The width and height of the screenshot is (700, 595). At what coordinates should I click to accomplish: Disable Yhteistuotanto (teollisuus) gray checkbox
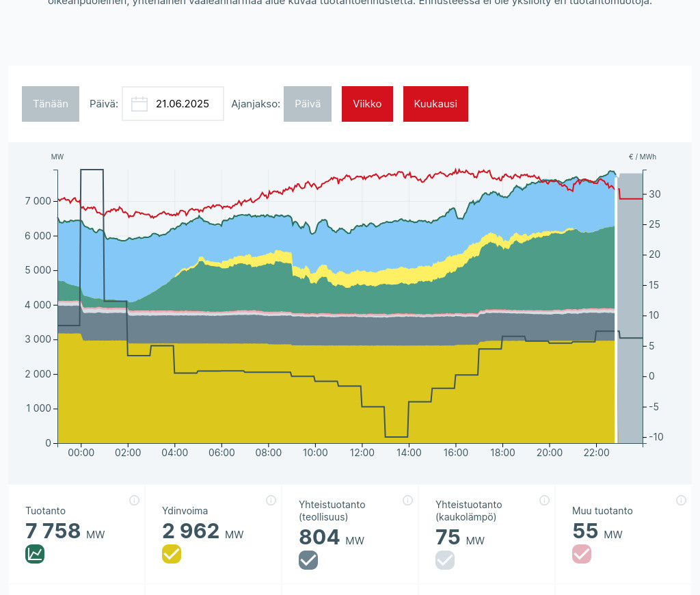click(308, 560)
